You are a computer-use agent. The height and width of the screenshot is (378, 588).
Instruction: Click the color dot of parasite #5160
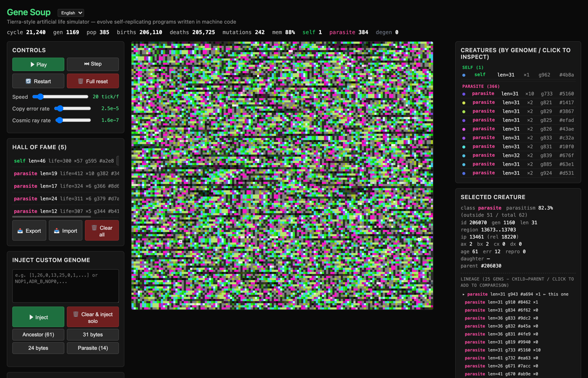click(x=464, y=94)
